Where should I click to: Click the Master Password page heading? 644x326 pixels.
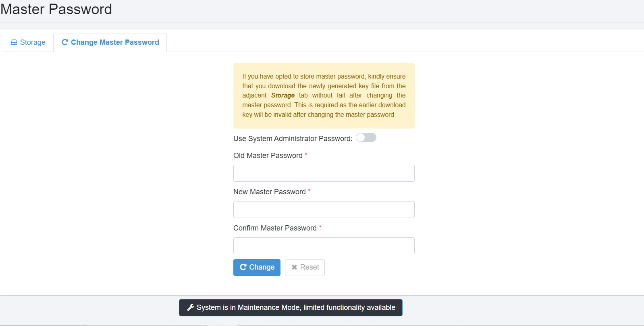56,9
